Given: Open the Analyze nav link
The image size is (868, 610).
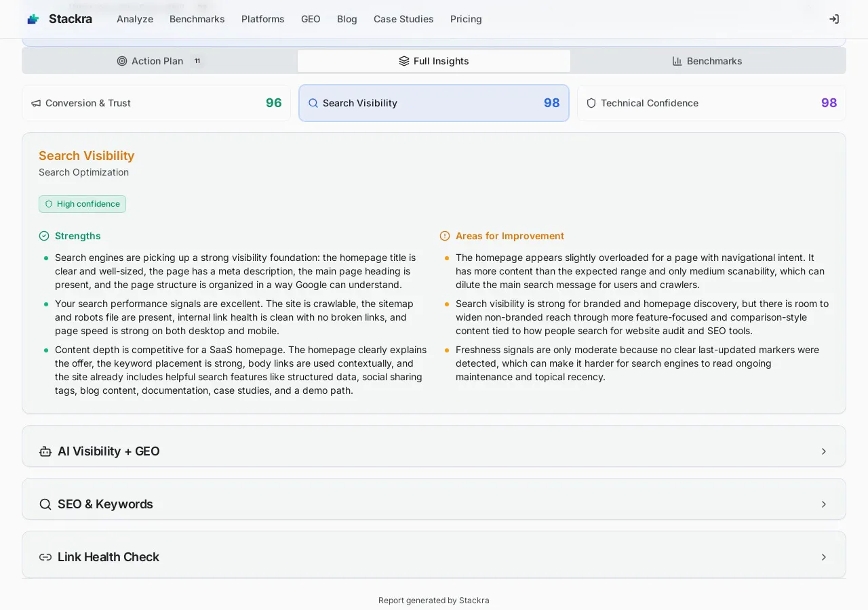Looking at the screenshot, I should click(135, 19).
